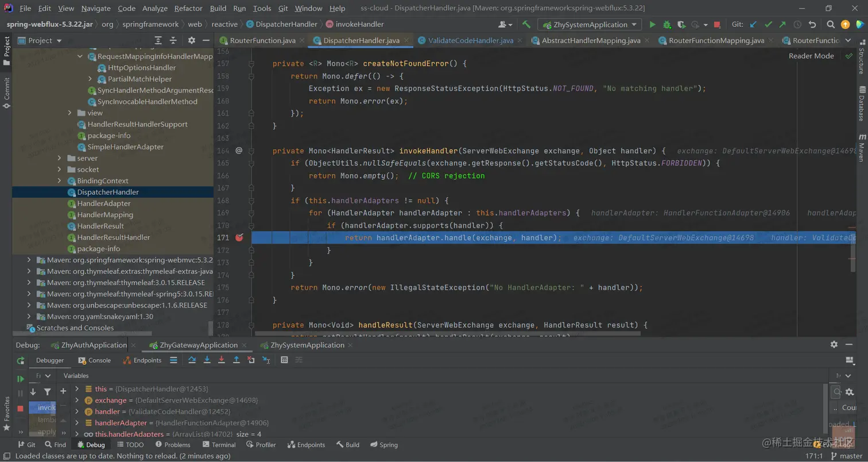This screenshot has width=868, height=462.
Task: Resume program with the green resume icon
Action: click(21, 379)
